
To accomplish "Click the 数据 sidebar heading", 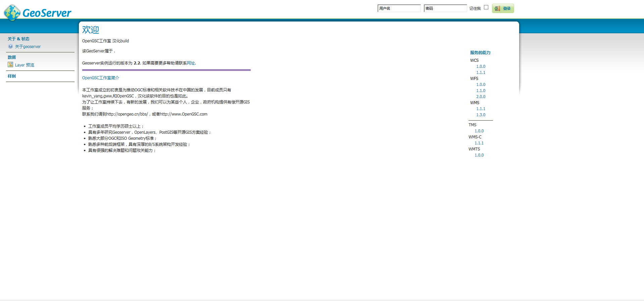I will [12, 57].
